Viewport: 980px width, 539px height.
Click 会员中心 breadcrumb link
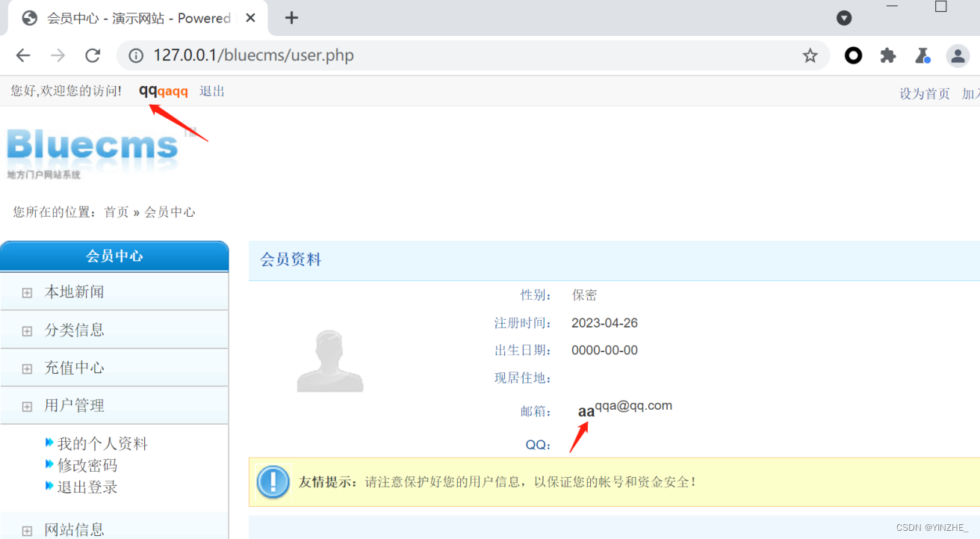coord(170,212)
